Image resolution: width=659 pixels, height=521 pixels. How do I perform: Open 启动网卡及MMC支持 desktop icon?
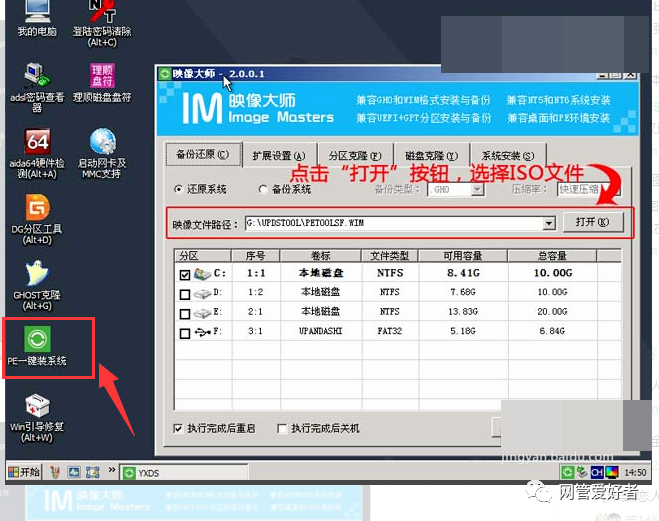tap(102, 154)
